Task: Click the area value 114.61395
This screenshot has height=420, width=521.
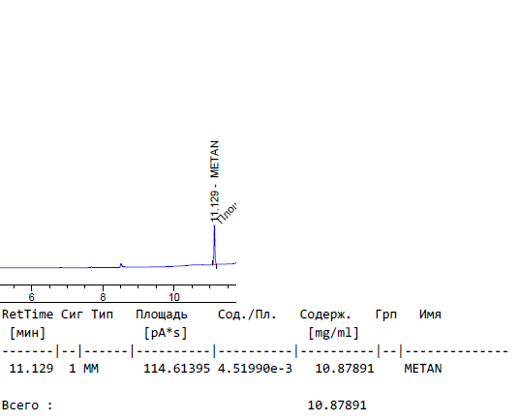Action: [177, 369]
